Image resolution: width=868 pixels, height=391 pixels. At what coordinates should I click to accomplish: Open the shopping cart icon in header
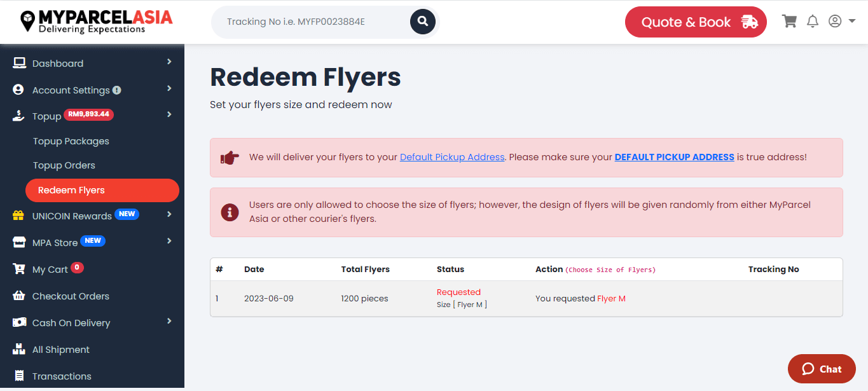[789, 22]
